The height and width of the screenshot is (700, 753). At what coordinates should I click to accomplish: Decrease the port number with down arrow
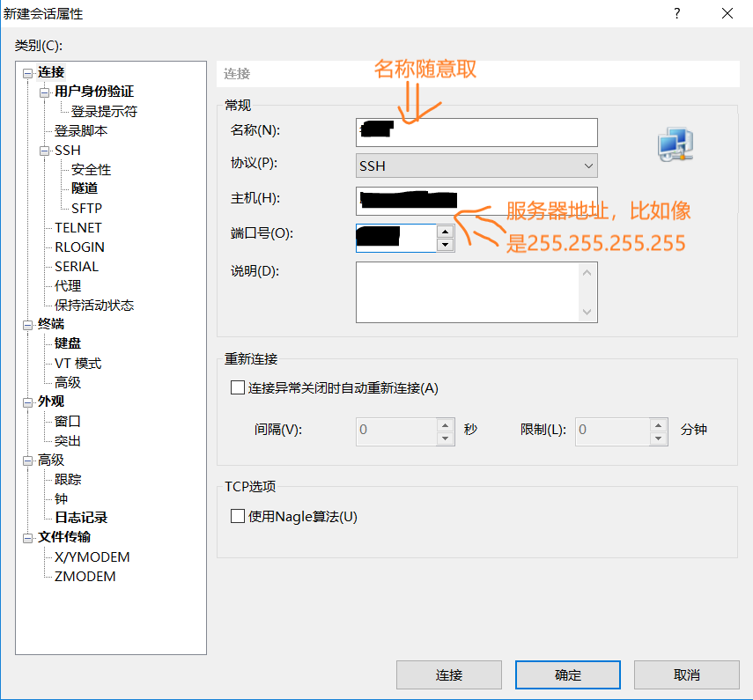click(x=445, y=245)
